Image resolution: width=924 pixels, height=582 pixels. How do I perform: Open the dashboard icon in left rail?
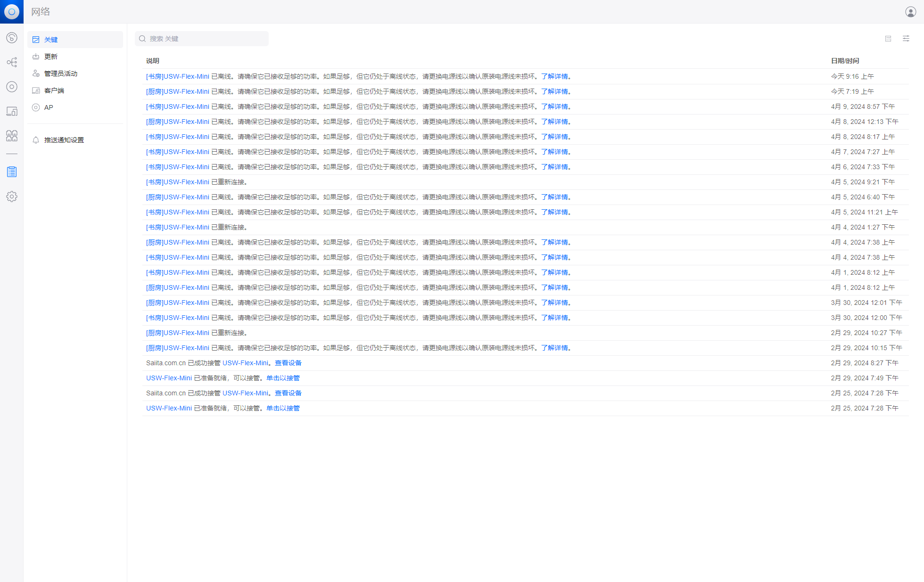tap(12, 38)
